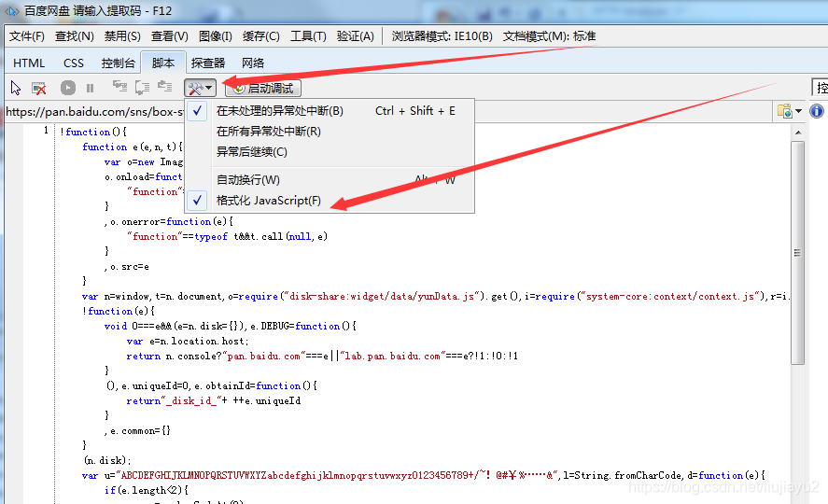The width and height of the screenshot is (828, 504).
Task: Switch to the HTML tab
Action: [x=29, y=63]
